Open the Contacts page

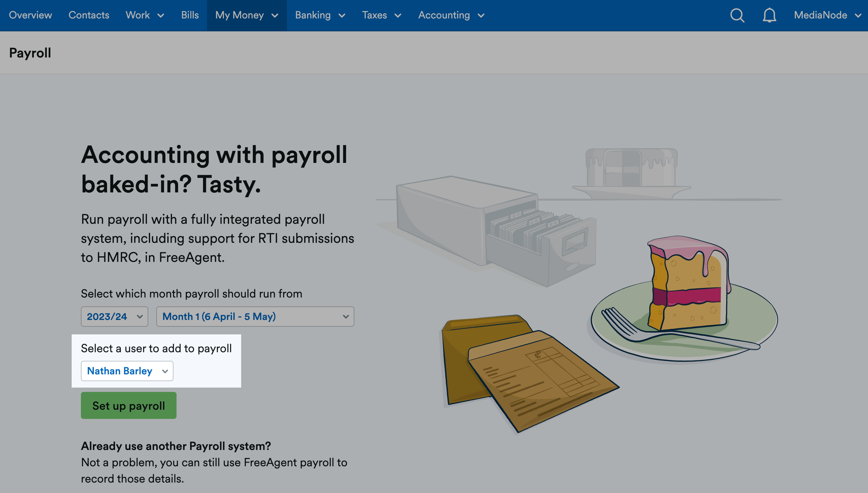pyautogui.click(x=89, y=15)
